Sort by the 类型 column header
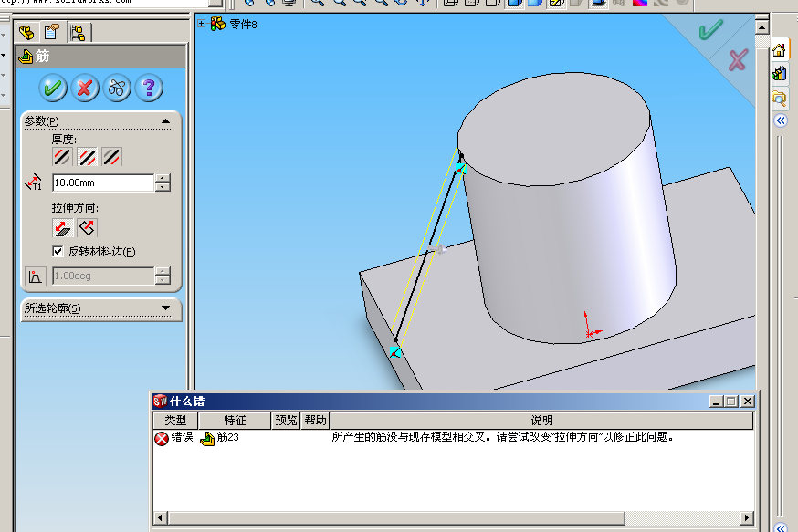This screenshot has height=532, width=798. tap(175, 421)
